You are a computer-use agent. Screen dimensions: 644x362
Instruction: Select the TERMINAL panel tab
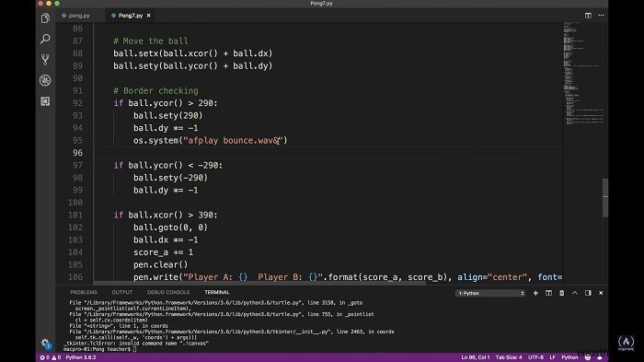217,292
